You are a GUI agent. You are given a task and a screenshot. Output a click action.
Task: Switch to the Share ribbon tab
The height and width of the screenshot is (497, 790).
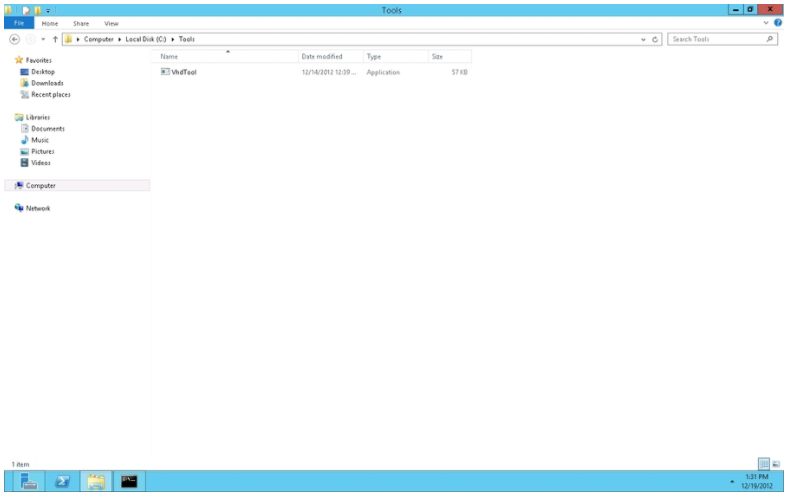[81, 24]
